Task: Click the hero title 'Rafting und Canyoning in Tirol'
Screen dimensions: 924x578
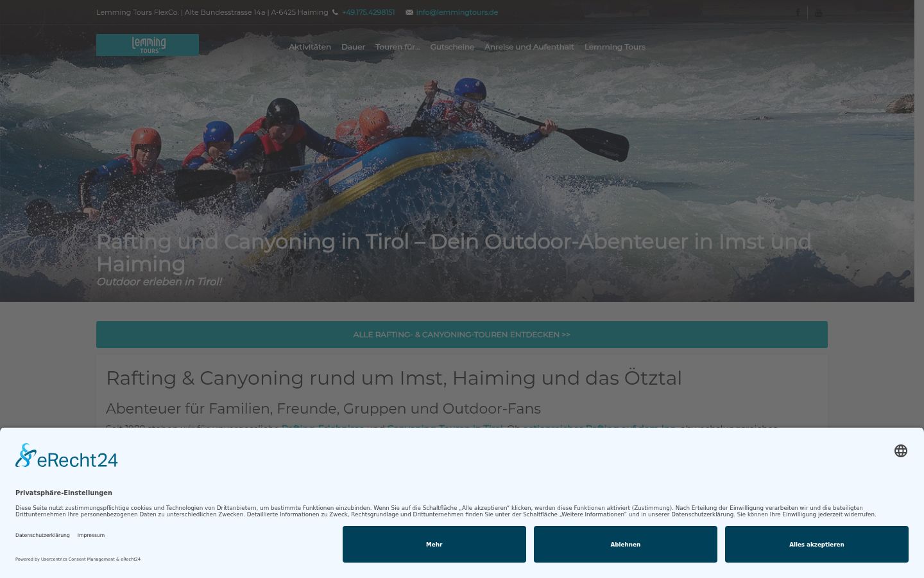Action: [x=454, y=252]
